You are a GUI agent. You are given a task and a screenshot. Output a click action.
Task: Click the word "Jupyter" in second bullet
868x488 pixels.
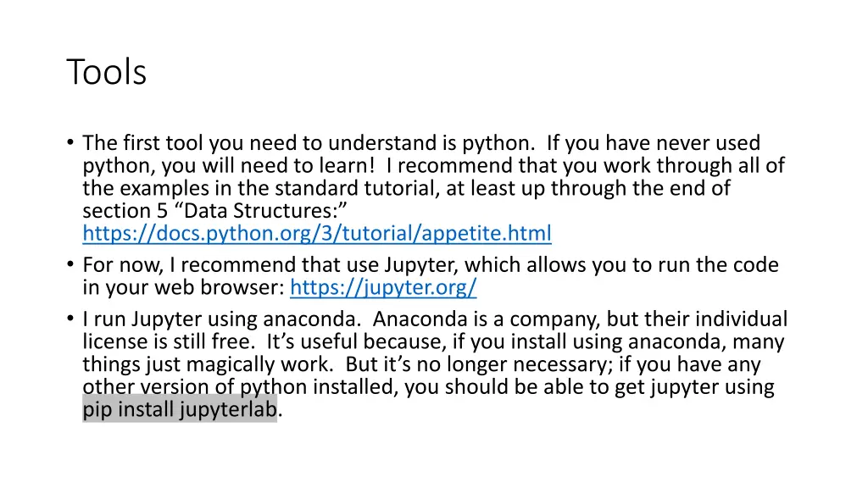(421, 265)
